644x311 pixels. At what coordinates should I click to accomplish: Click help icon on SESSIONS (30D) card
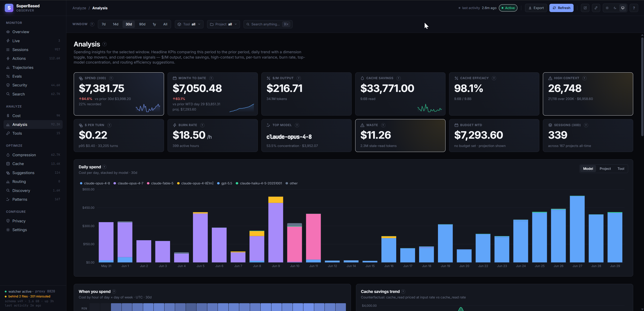click(586, 125)
